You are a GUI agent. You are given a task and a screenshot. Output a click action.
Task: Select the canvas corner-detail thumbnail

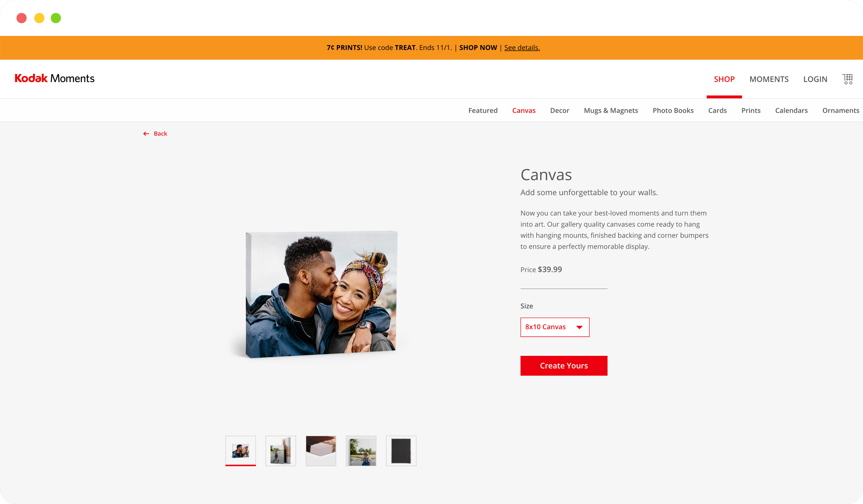click(x=321, y=450)
